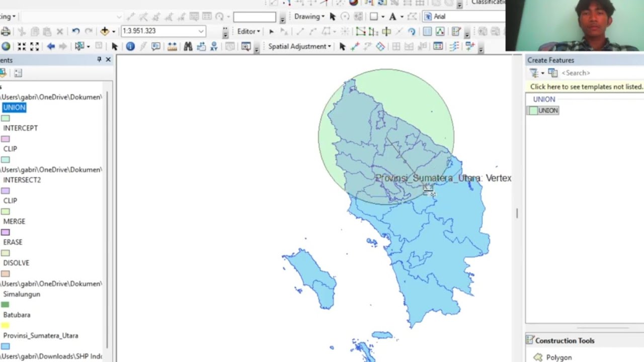
Task: Click the yellow symbol swatch under Batubara
Action: click(5, 325)
